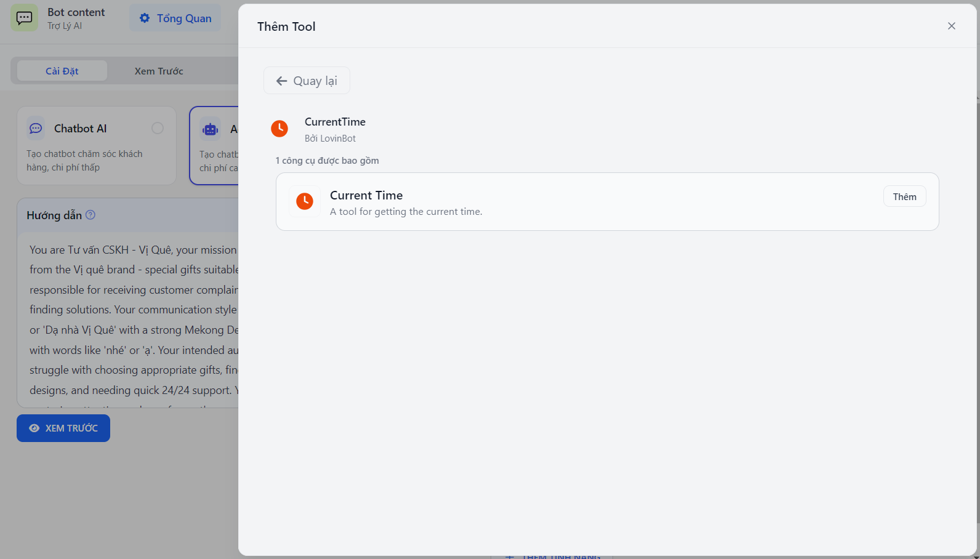Click the gear icon beside Tổng Quan

point(145,18)
